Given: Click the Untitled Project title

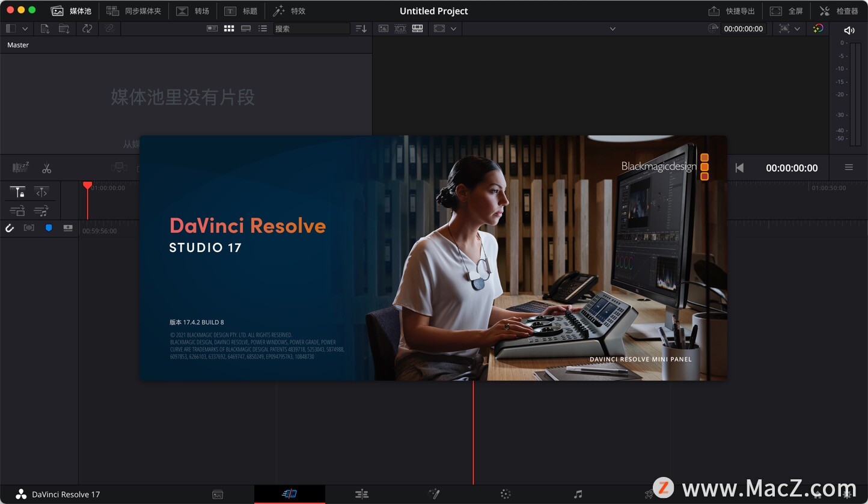Looking at the screenshot, I should 433,11.
